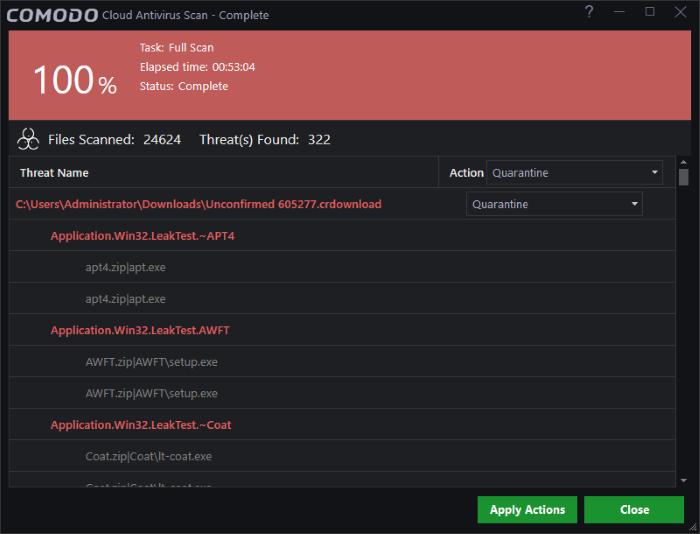Click the 100% progress indicator
Screen dimensions: 700x534
tap(75, 79)
